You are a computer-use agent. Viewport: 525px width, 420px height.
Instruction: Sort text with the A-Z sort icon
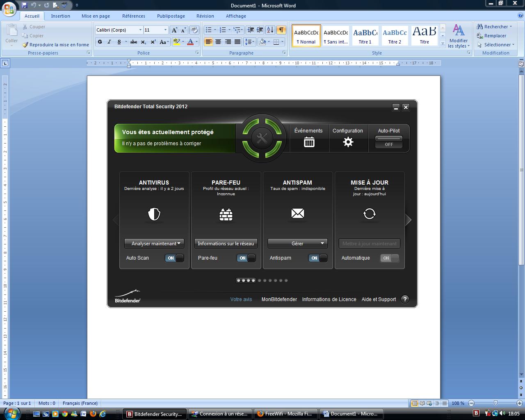pyautogui.click(x=270, y=30)
